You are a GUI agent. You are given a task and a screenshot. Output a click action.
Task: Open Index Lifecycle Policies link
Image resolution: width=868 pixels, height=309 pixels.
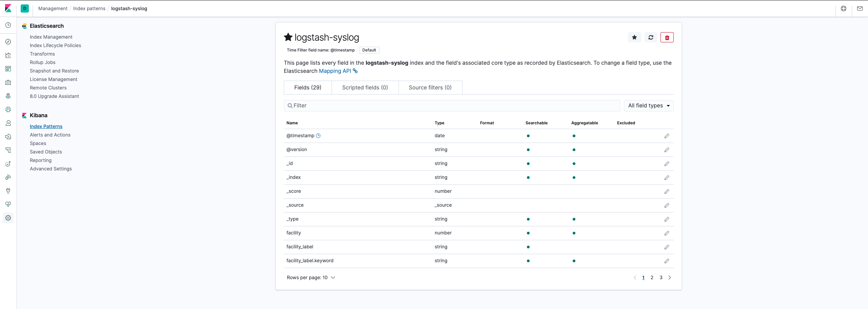pyautogui.click(x=55, y=45)
